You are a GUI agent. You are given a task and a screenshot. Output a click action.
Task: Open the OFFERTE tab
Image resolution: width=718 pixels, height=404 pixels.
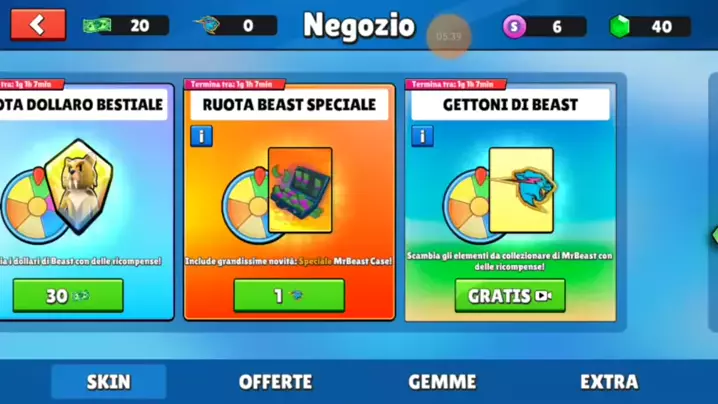tap(275, 382)
